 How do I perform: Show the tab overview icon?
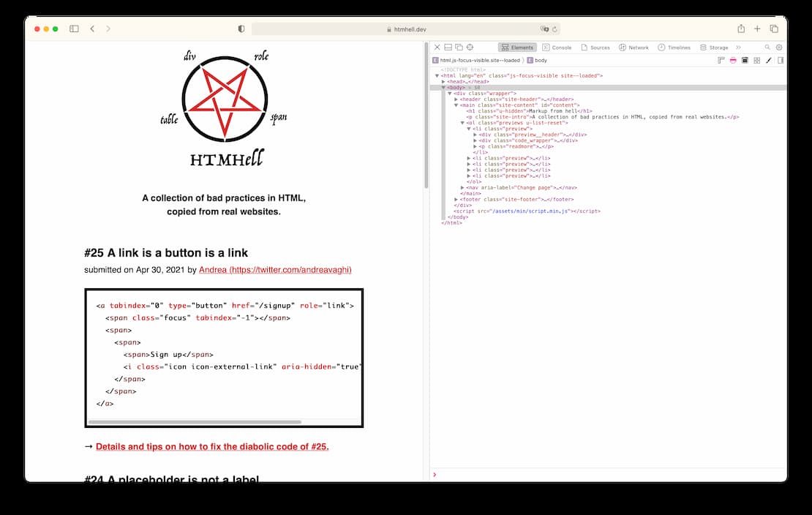click(774, 29)
